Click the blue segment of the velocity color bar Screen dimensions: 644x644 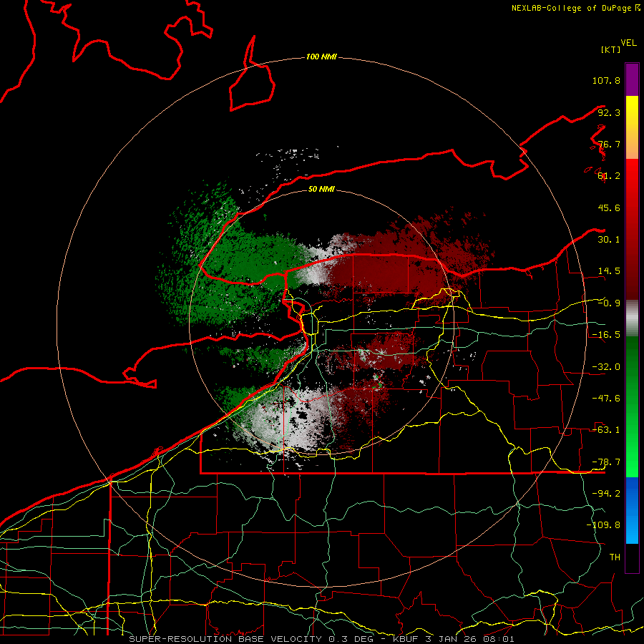[632, 510]
